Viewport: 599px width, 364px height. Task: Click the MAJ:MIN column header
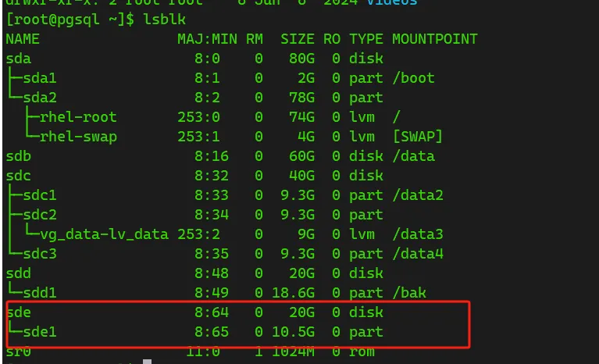pyautogui.click(x=207, y=39)
